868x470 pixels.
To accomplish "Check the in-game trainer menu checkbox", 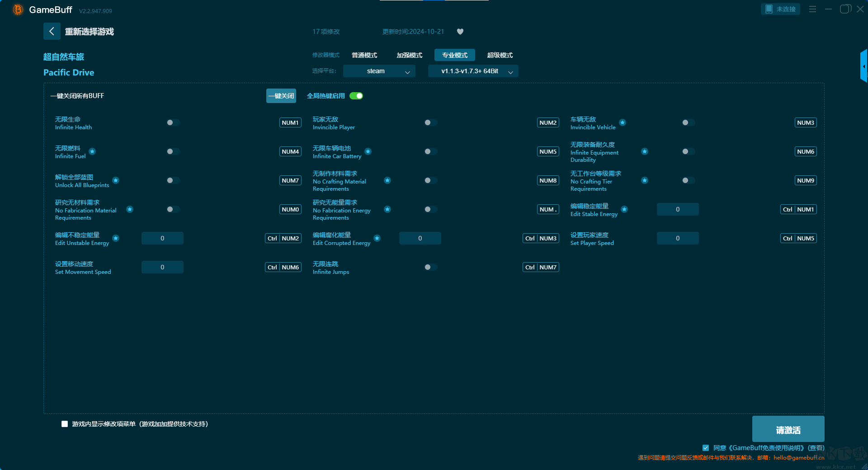I will [x=65, y=424].
